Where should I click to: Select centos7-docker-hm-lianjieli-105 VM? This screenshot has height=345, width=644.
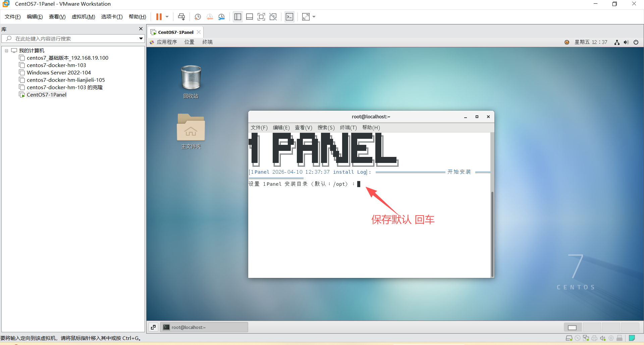(x=62, y=80)
